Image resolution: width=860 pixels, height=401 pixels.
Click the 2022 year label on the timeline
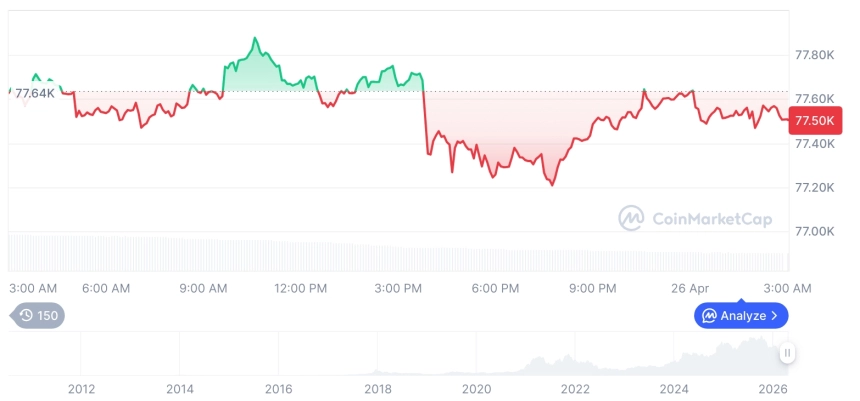[x=575, y=389]
